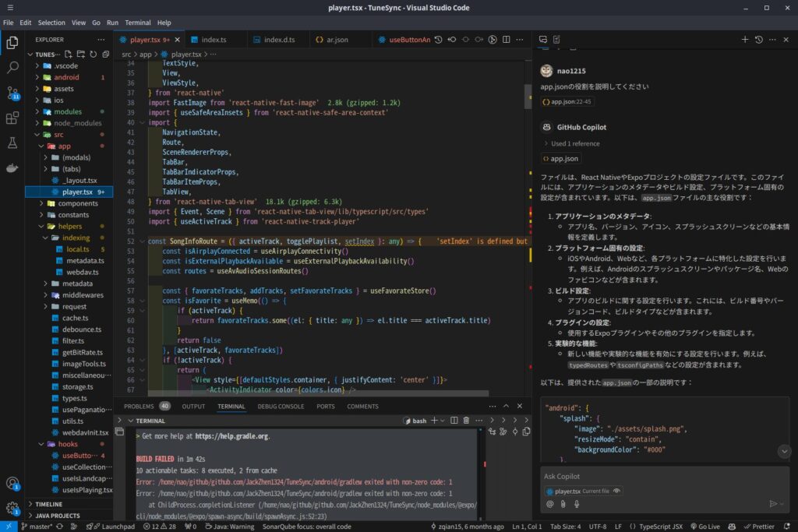Toggle player.tsx current file context eye
The width and height of the screenshot is (798, 532).
click(617, 491)
